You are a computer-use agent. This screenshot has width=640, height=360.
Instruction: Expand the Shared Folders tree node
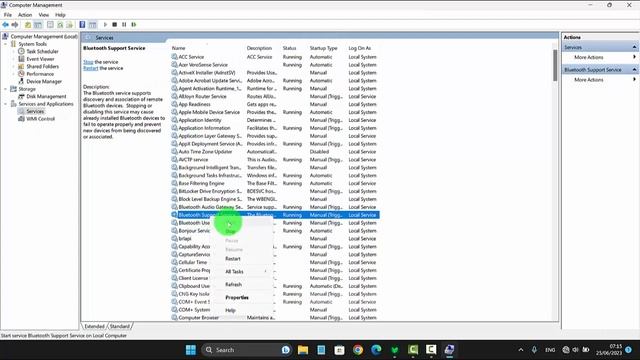[x=13, y=67]
